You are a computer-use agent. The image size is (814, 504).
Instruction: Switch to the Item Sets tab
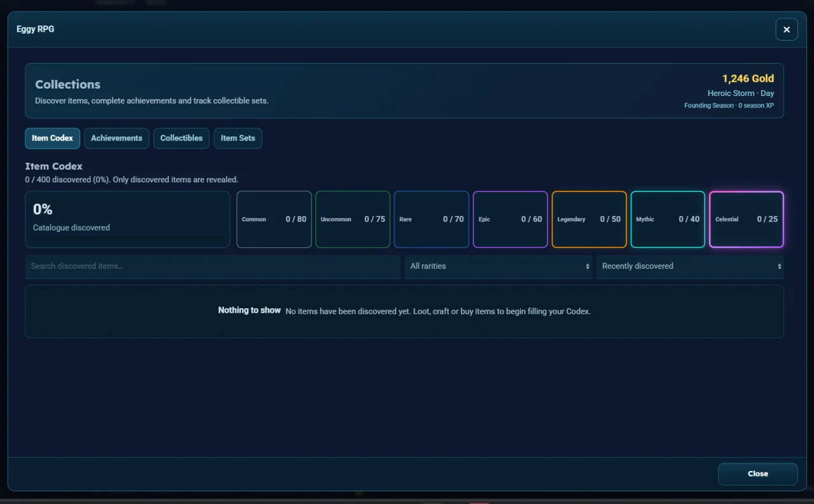(x=238, y=138)
